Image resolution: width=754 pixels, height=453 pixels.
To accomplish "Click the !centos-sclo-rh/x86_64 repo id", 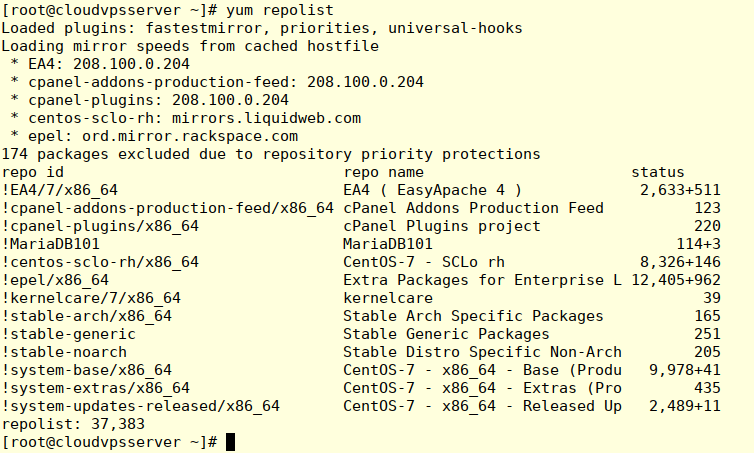I will pyautogui.click(x=101, y=262).
